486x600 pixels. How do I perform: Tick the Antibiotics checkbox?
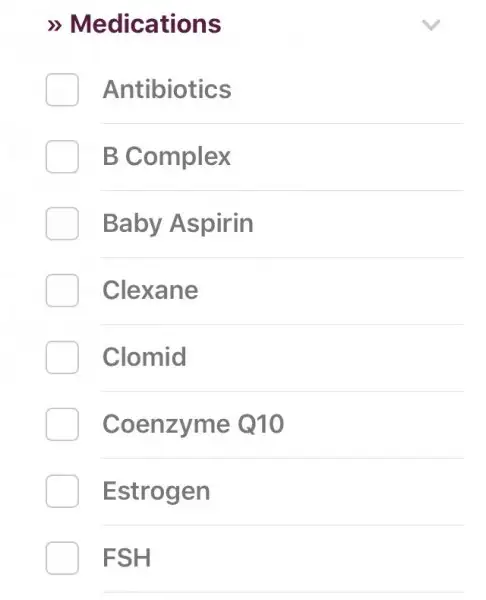62,90
